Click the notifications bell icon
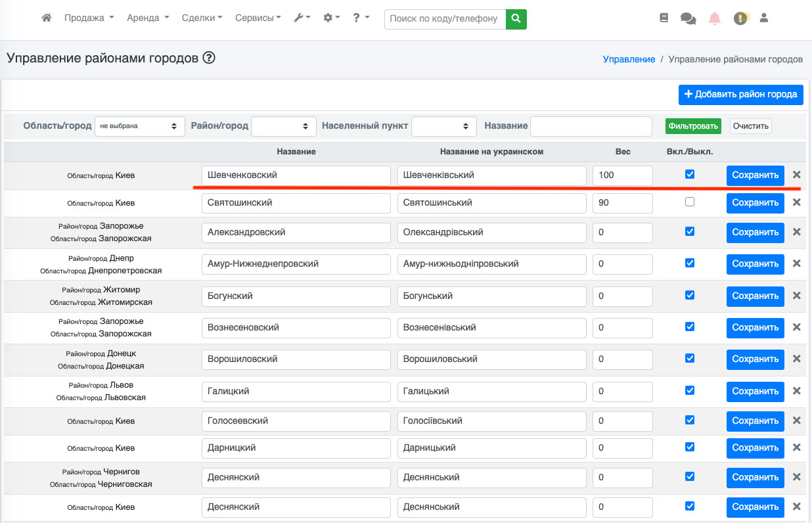812x523 pixels. tap(715, 18)
